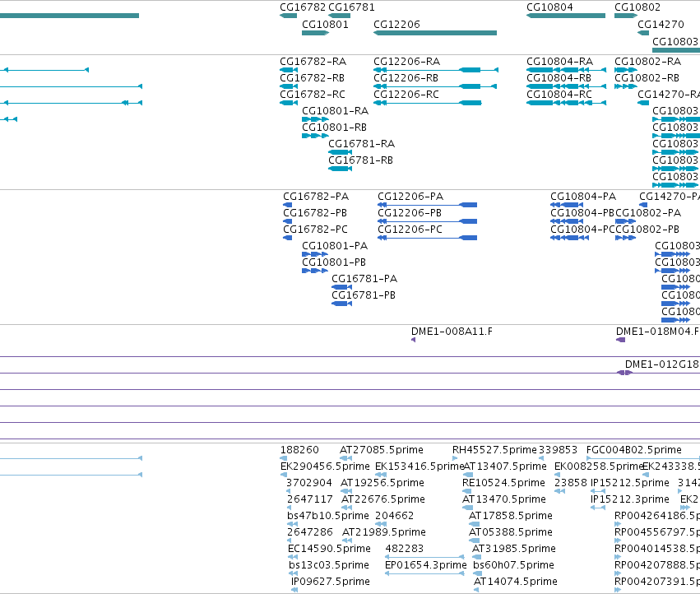
Task: Open EST 339853
Action: tap(558, 450)
